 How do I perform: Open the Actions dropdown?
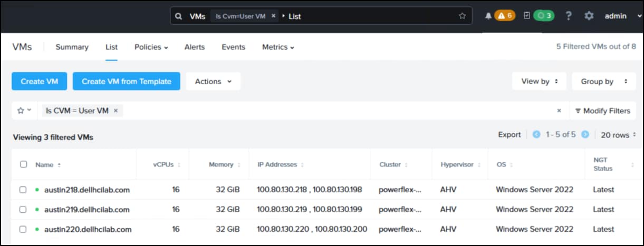coord(213,81)
